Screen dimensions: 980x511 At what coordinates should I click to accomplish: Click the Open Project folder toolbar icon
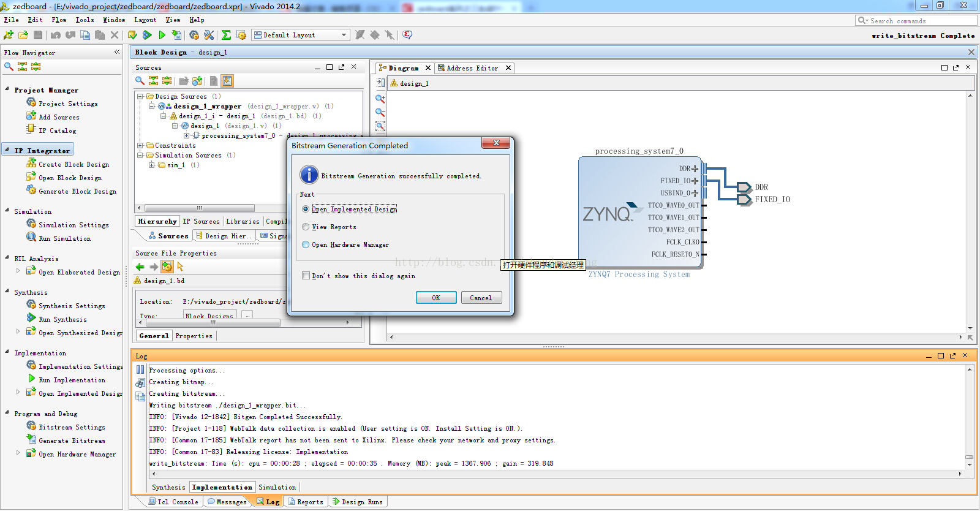point(23,35)
